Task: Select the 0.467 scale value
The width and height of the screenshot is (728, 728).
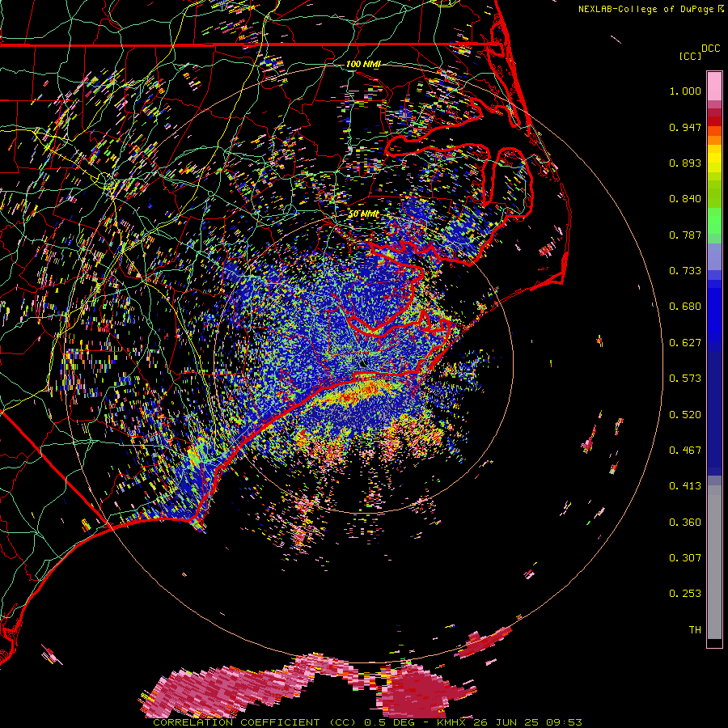Action: click(x=685, y=451)
